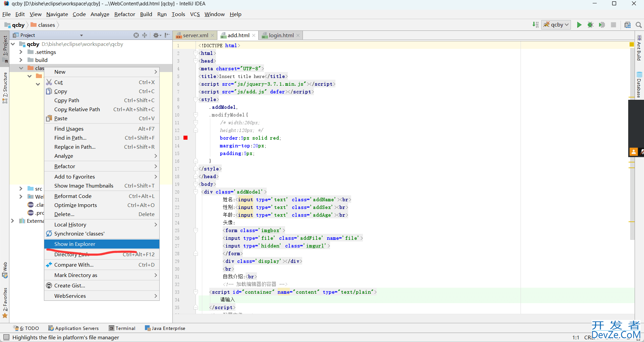Image resolution: width=644 pixels, height=342 pixels.
Task: Click the Search Everywhere magnifier icon
Action: tap(639, 25)
